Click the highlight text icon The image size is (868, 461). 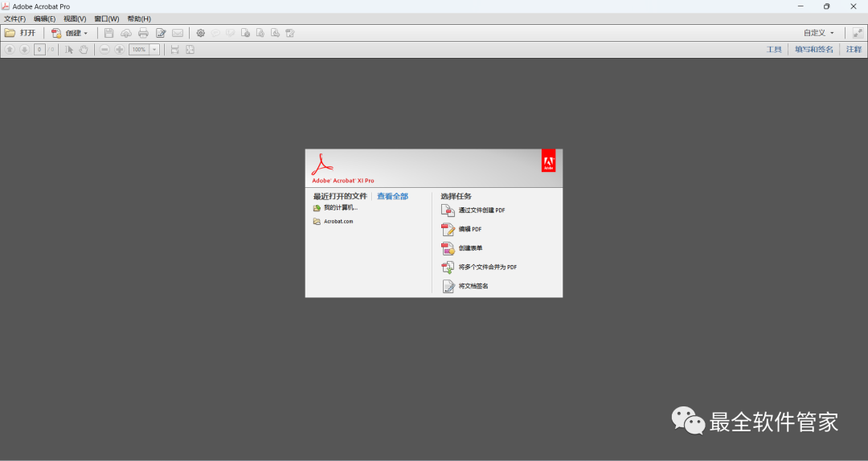231,33
